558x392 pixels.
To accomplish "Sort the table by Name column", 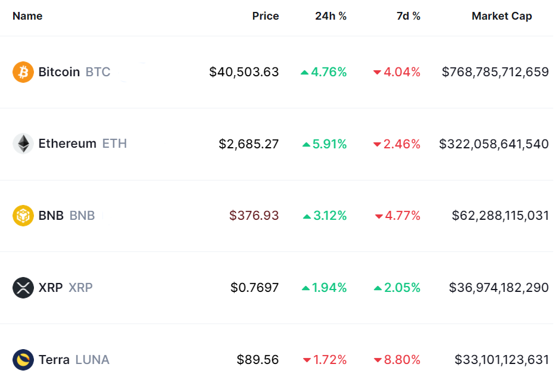I will (x=27, y=16).
